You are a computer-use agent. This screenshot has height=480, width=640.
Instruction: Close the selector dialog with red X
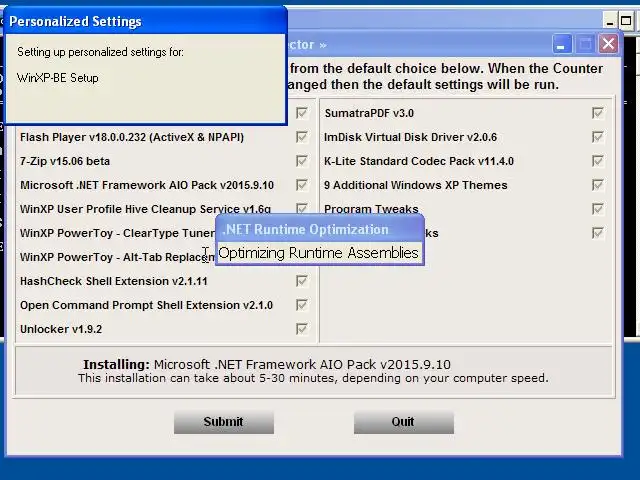608,44
